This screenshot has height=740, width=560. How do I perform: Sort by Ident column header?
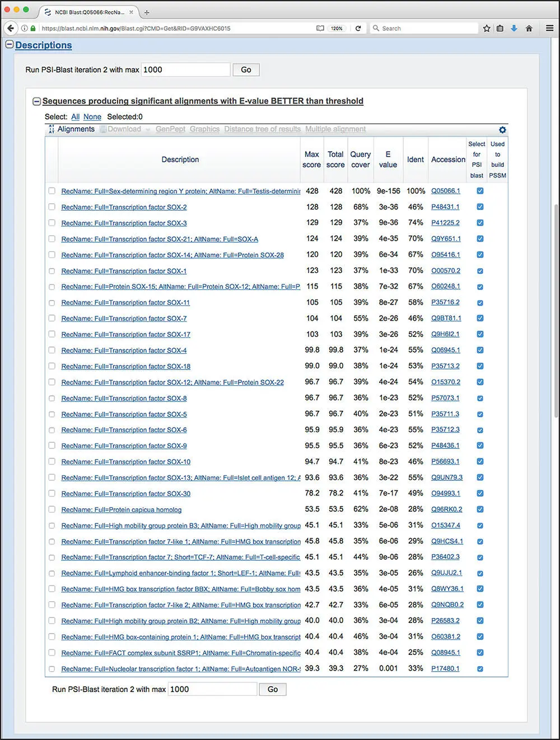tap(416, 160)
